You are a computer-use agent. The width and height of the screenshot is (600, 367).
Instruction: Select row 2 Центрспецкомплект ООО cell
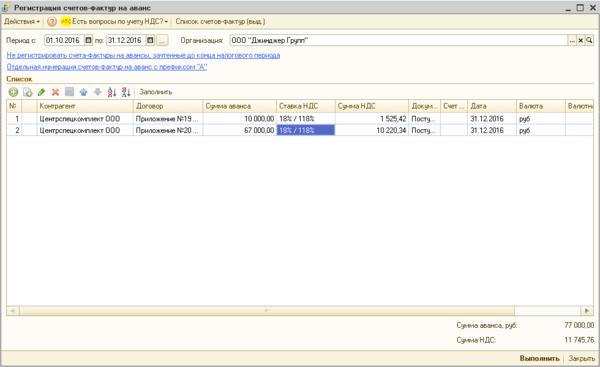(x=85, y=130)
